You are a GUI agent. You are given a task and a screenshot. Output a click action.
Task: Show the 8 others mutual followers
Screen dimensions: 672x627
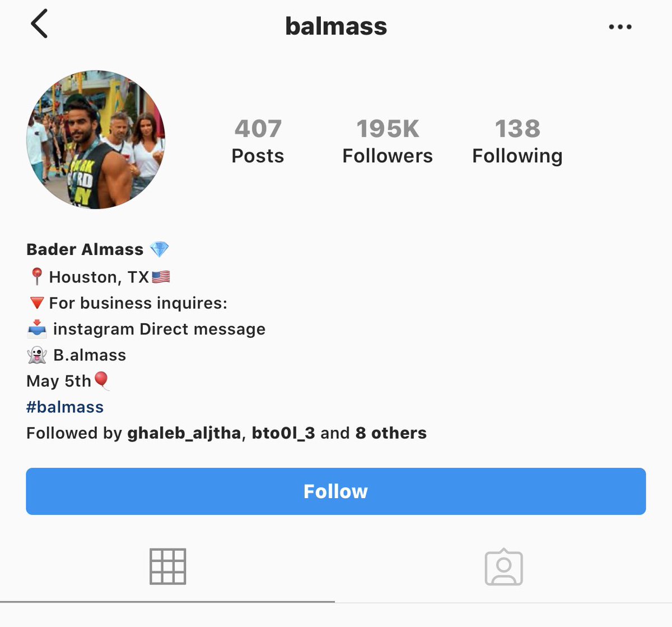tap(391, 433)
